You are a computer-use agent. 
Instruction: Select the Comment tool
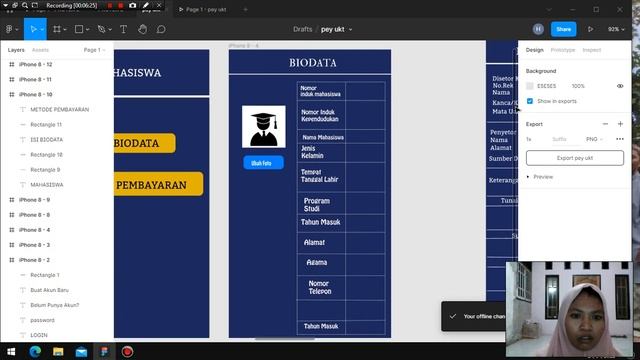pyautogui.click(x=161, y=29)
